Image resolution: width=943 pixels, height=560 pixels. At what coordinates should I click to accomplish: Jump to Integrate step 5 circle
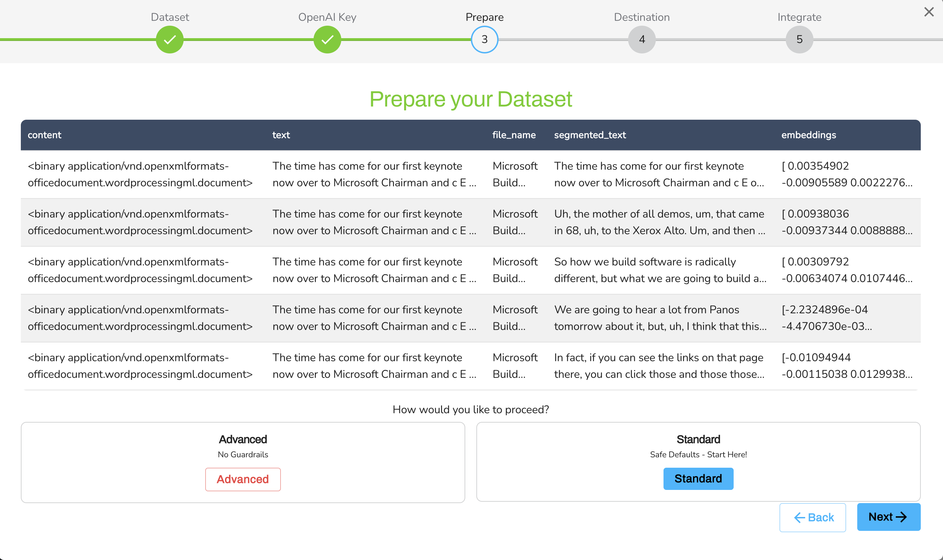tap(799, 39)
